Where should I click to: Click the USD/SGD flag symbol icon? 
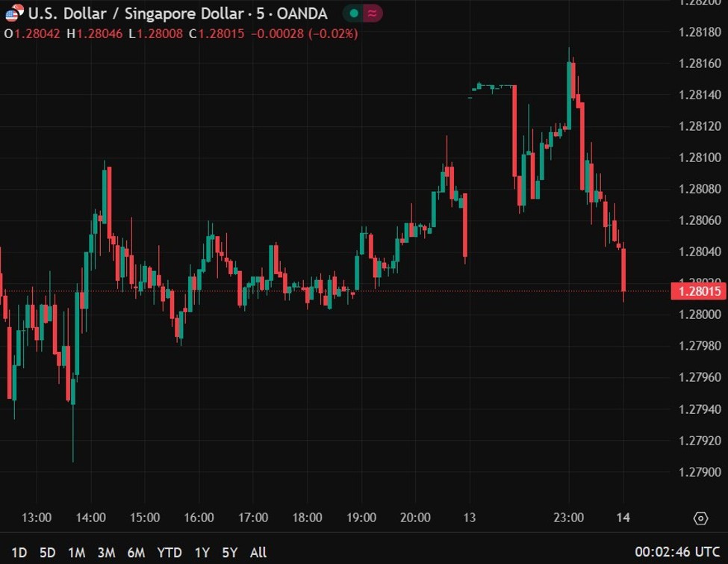pos(14,13)
